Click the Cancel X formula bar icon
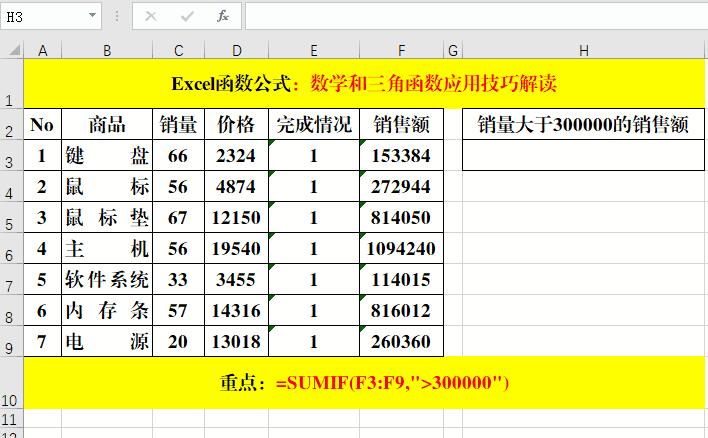This screenshot has width=708, height=438. [151, 17]
